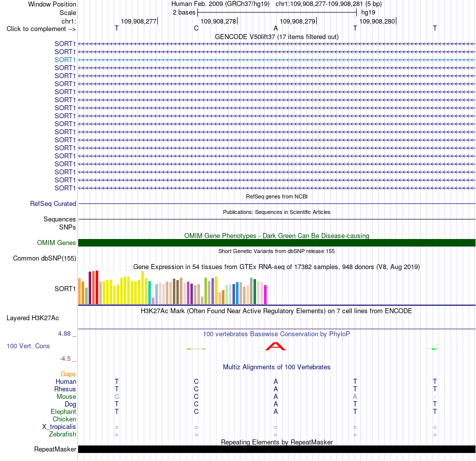
Task: Click the cyan bar in the GTEx chart
Action: click(150, 293)
